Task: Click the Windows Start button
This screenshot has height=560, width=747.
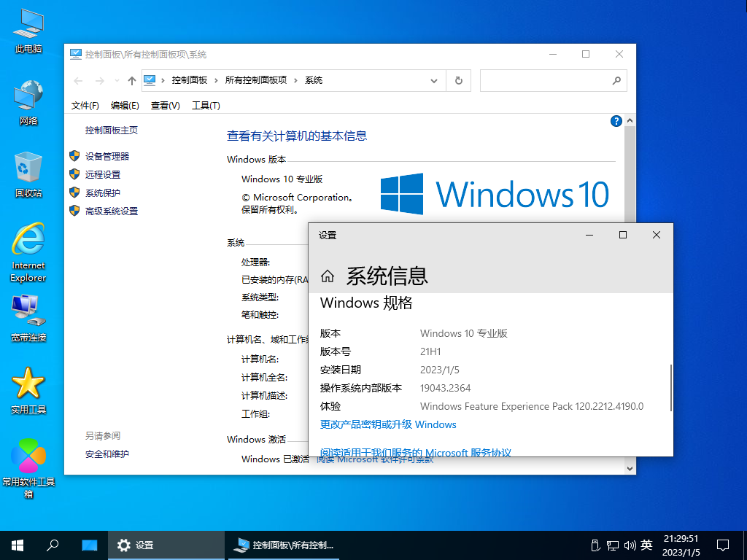Action: point(18,545)
